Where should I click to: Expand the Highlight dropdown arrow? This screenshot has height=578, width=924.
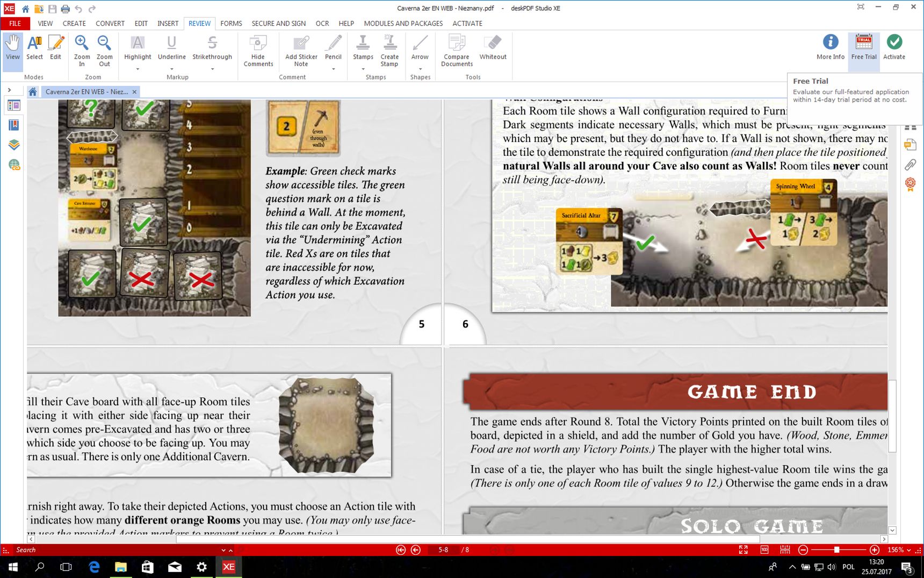coord(138,69)
